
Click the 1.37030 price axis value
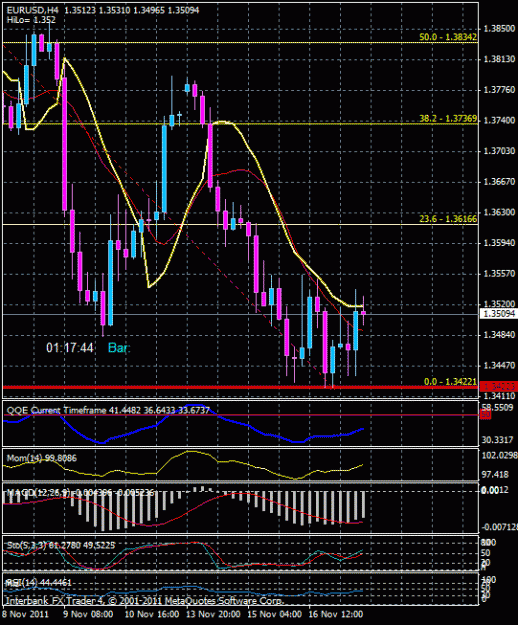499,151
